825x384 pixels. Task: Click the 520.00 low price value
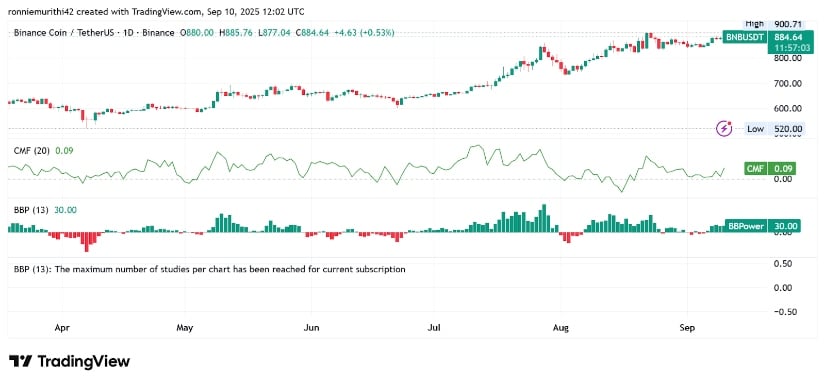(787, 129)
